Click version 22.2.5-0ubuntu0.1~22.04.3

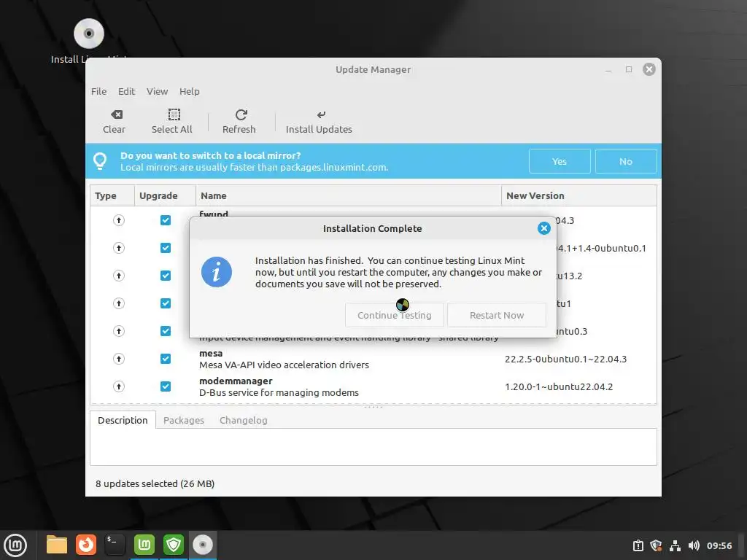pos(565,359)
